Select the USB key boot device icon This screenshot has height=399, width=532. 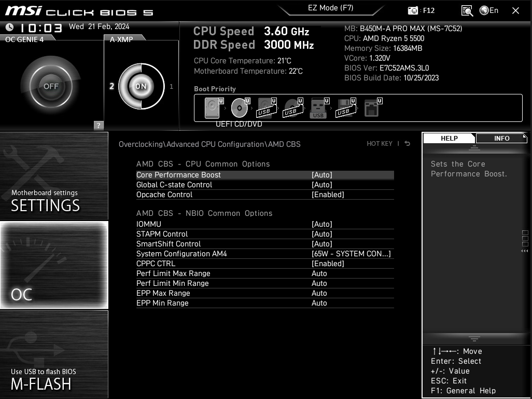pyautogui.click(x=319, y=107)
